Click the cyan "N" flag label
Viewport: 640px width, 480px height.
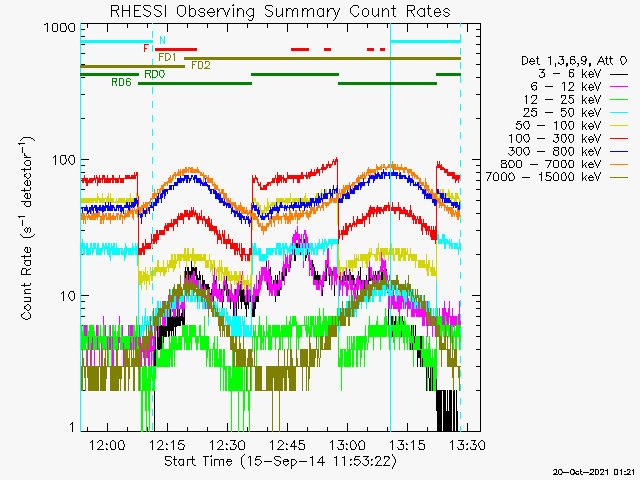[162, 40]
